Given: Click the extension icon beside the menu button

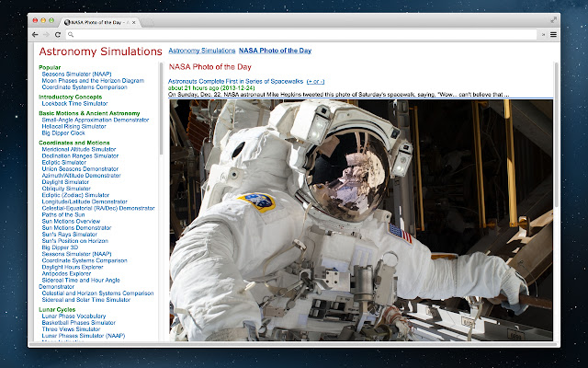Looking at the screenshot, I should [x=543, y=35].
